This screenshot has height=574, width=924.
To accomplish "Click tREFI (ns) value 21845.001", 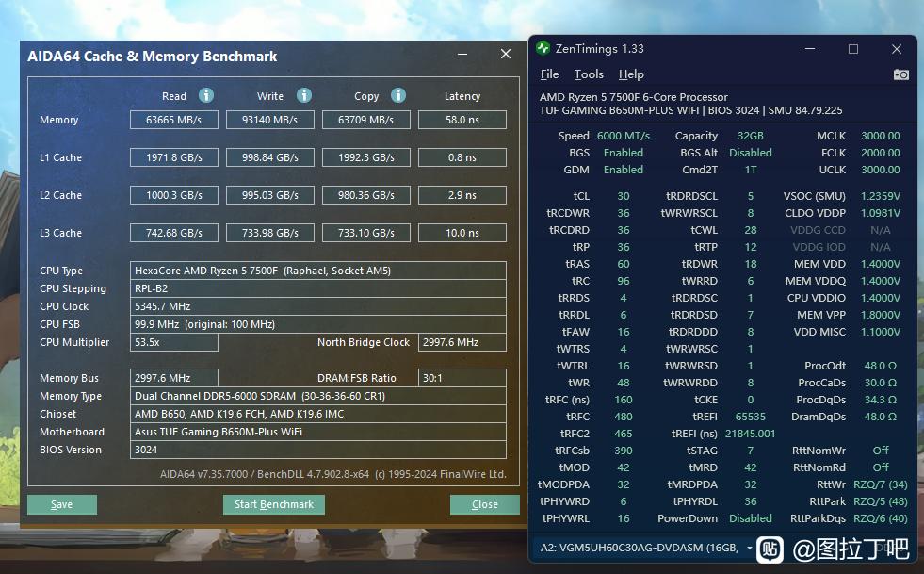I will coord(750,434).
